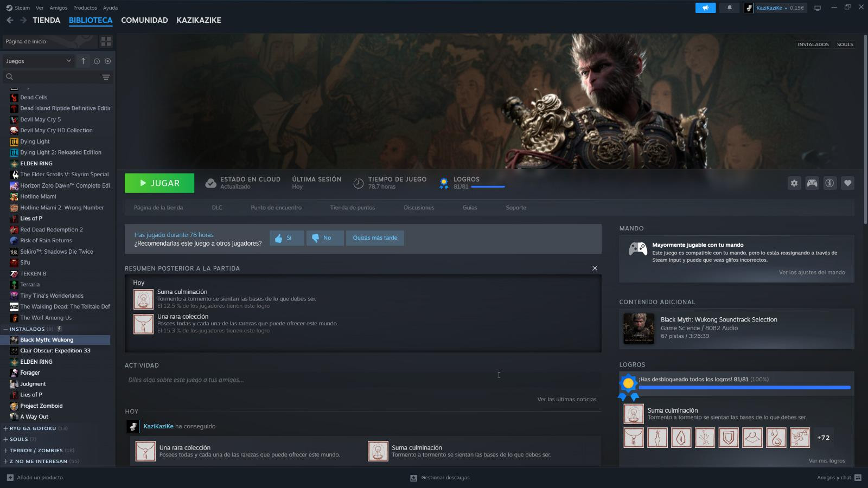Go to the TIENDA tab

[x=46, y=20]
